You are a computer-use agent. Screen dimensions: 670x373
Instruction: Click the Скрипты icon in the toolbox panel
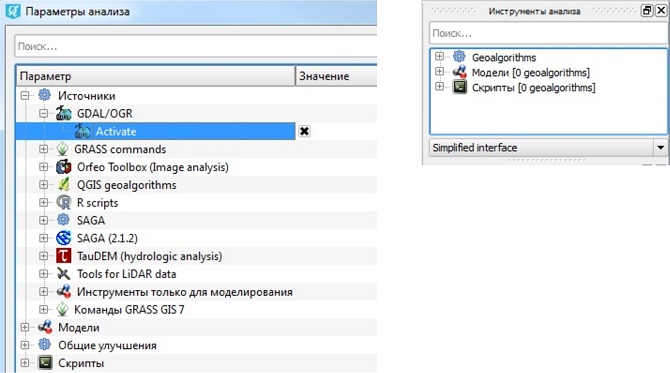point(460,87)
